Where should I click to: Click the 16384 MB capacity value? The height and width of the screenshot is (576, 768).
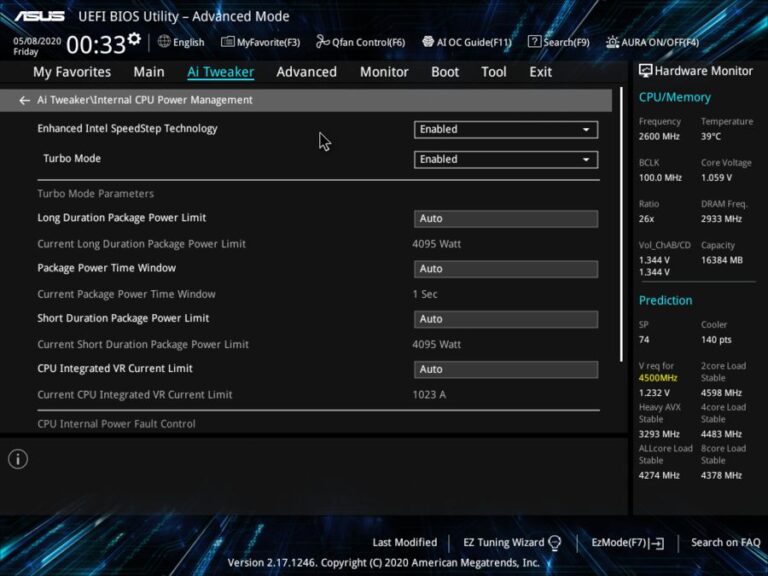pos(722,260)
